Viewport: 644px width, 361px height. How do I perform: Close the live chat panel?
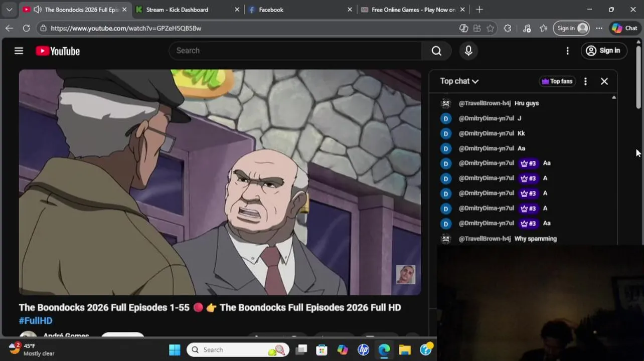point(604,81)
